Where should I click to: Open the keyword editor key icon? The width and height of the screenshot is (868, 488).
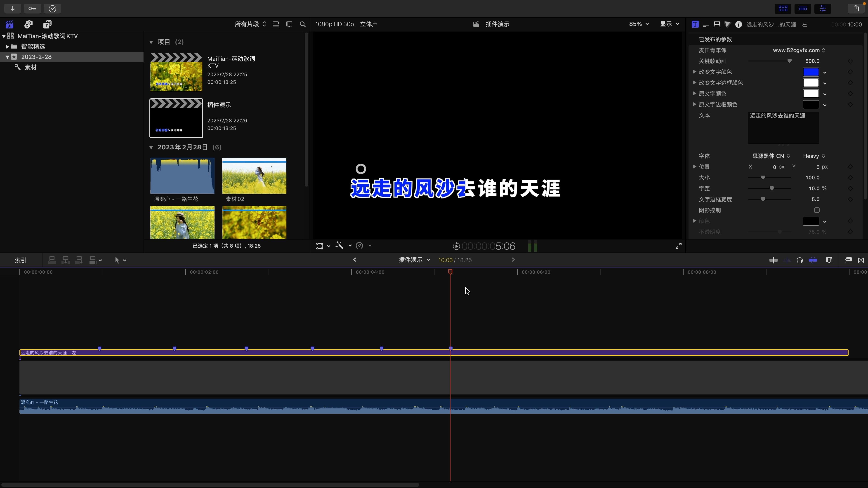(x=32, y=8)
